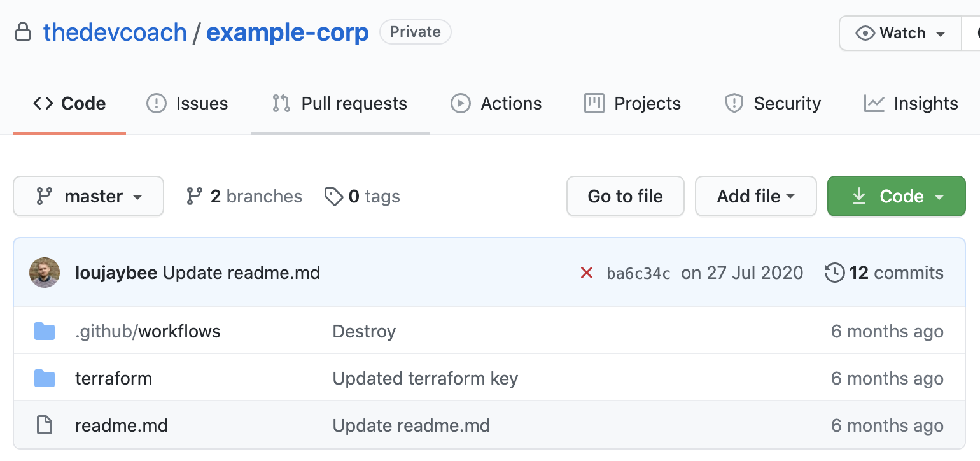This screenshot has width=980, height=461.
Task: Expand the Add file dropdown
Action: [755, 196]
